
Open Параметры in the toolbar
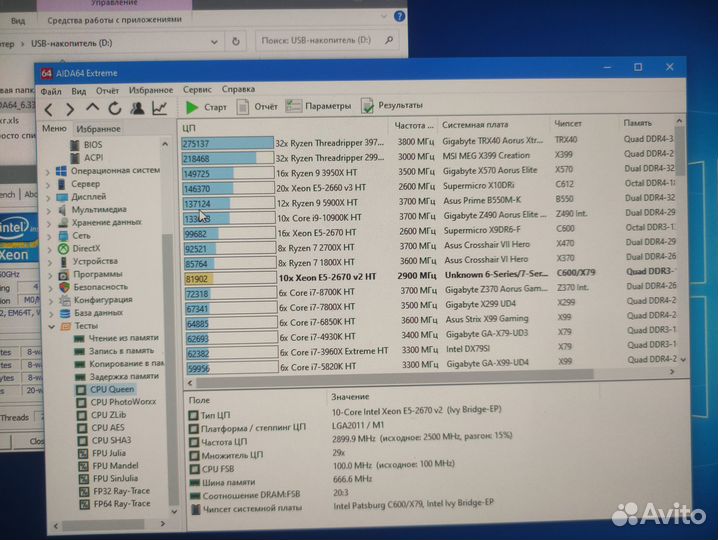point(318,106)
